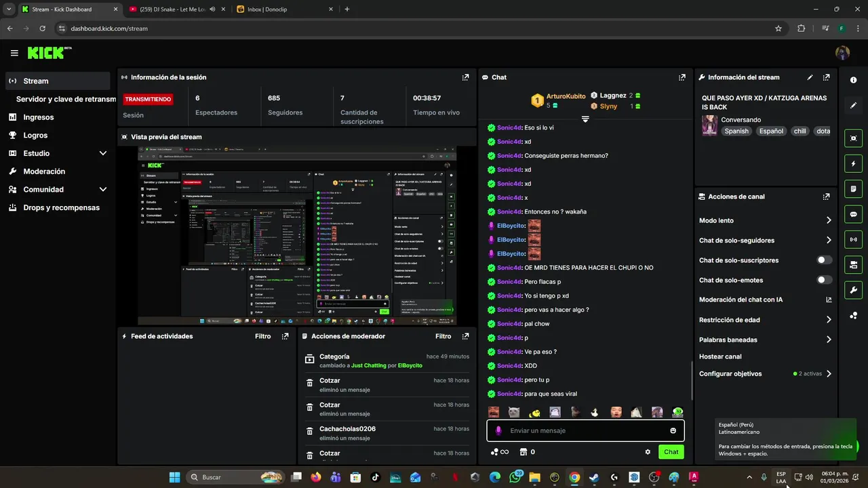The width and height of the screenshot is (868, 488).
Task: Open WhatsApp from the taskbar
Action: point(515,477)
